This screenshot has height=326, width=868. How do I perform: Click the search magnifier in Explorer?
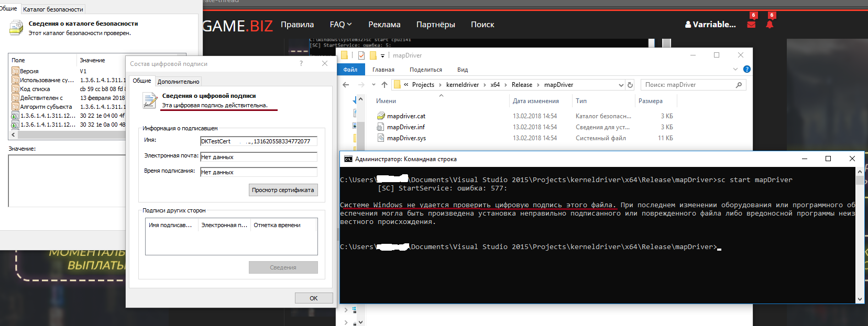point(739,85)
